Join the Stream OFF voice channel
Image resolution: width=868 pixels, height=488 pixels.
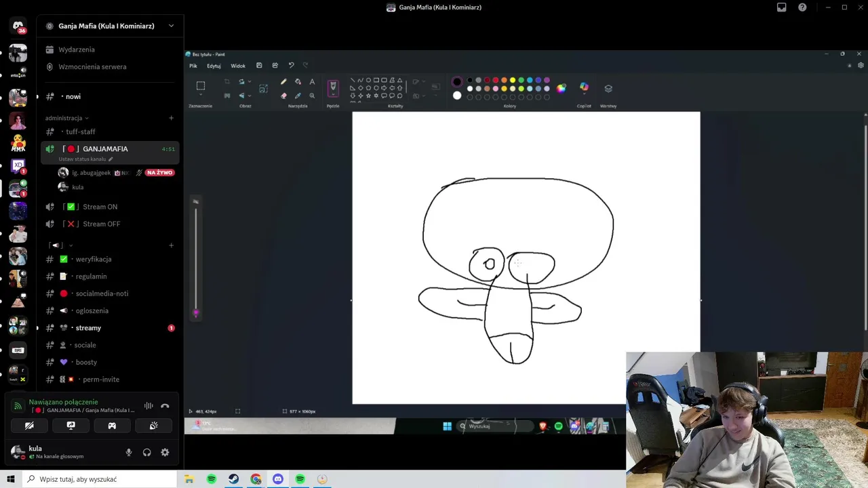tap(109, 224)
